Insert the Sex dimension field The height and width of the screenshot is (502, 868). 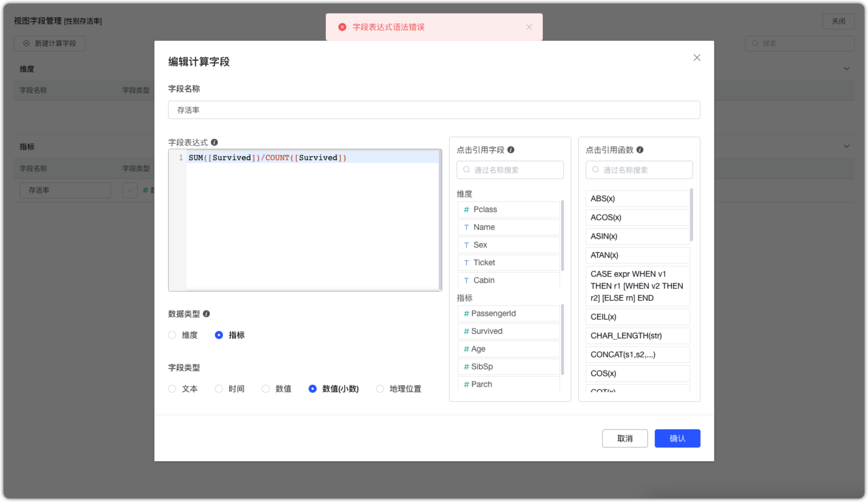(x=509, y=245)
